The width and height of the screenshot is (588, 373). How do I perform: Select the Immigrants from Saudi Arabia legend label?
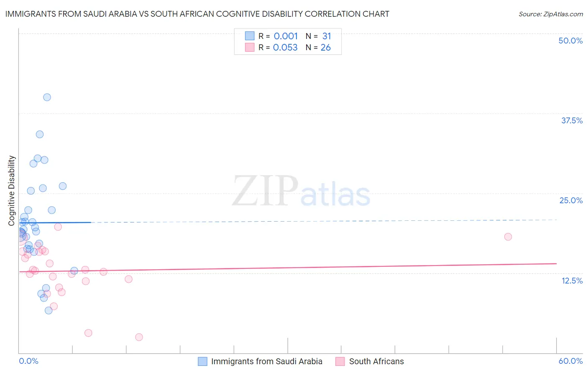tap(267, 361)
